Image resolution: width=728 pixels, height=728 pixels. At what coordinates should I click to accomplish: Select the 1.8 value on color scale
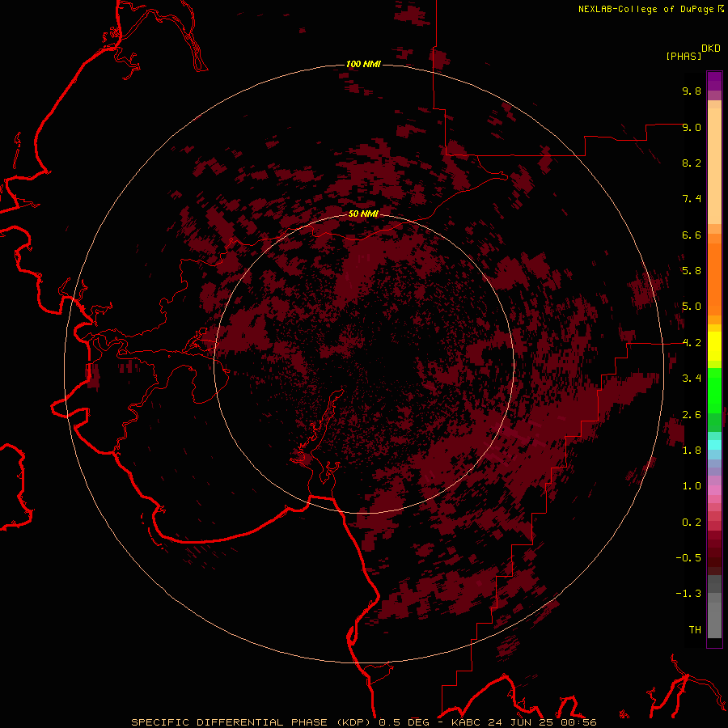pos(692,451)
